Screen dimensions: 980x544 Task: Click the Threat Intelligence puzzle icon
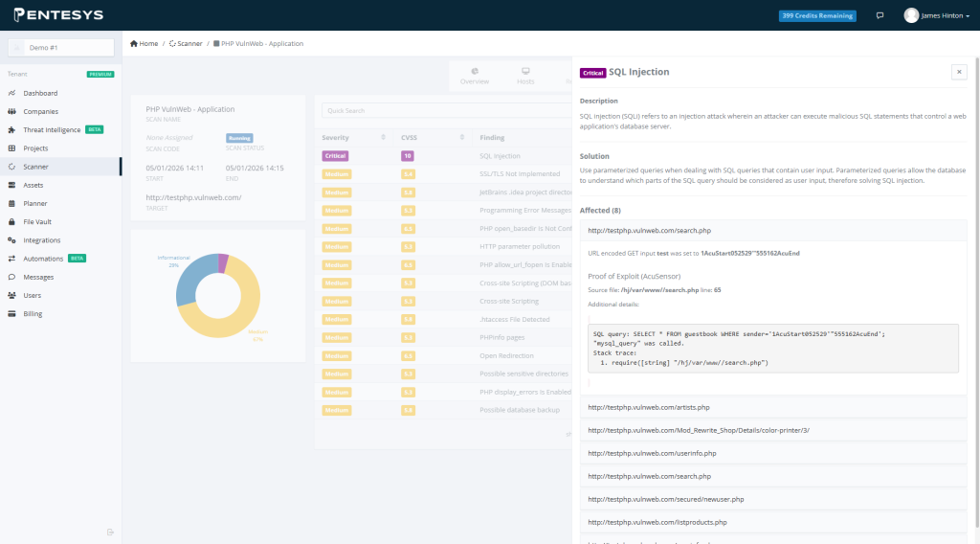point(12,129)
